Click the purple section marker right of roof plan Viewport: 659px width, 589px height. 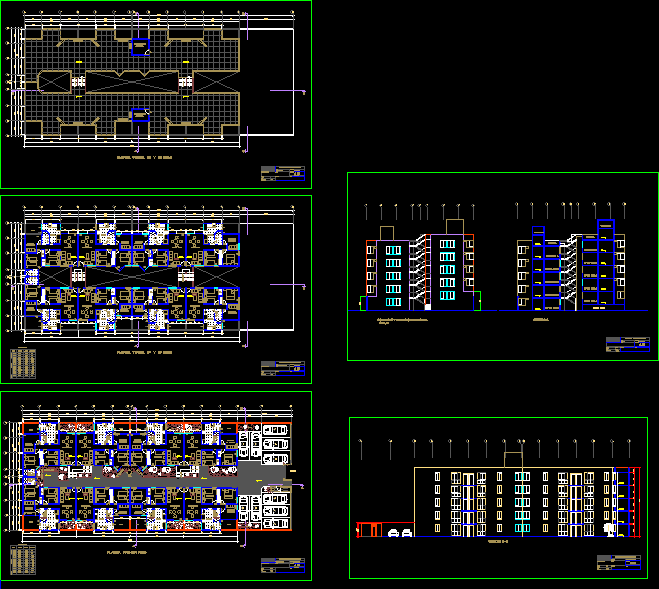point(290,91)
